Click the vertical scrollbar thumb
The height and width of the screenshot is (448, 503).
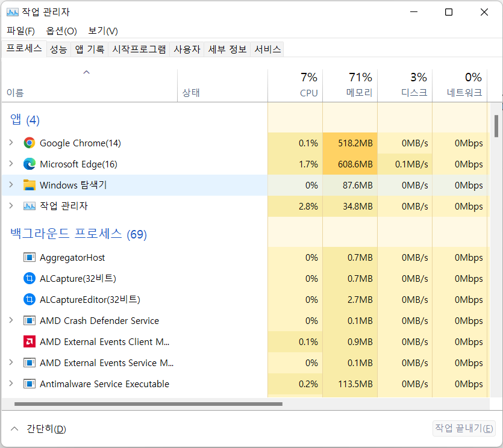click(496, 126)
